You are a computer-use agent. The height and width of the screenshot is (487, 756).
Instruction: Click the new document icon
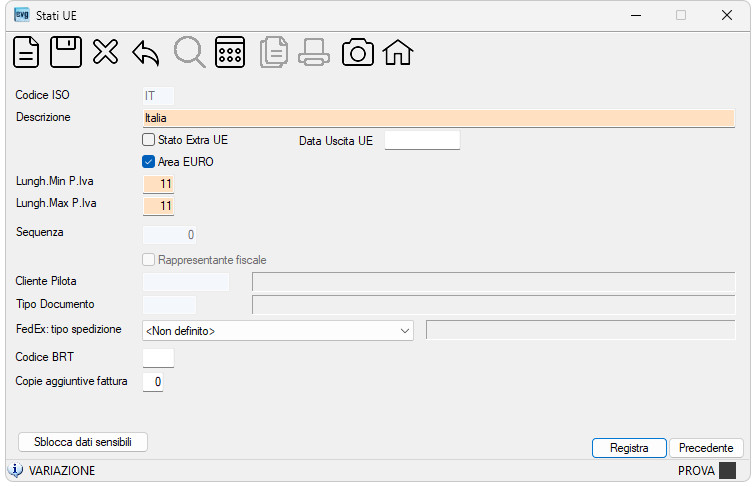(x=26, y=52)
